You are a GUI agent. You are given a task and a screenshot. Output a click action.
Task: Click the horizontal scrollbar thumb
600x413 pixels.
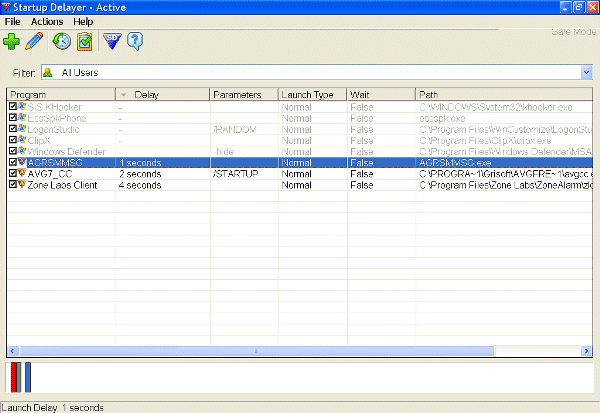(257, 351)
